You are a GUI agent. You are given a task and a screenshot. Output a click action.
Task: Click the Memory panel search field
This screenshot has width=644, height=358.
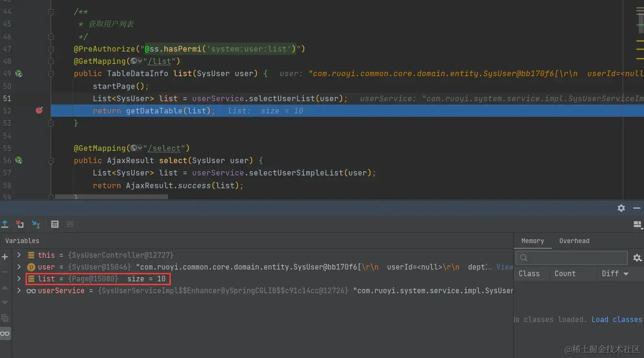pos(571,258)
